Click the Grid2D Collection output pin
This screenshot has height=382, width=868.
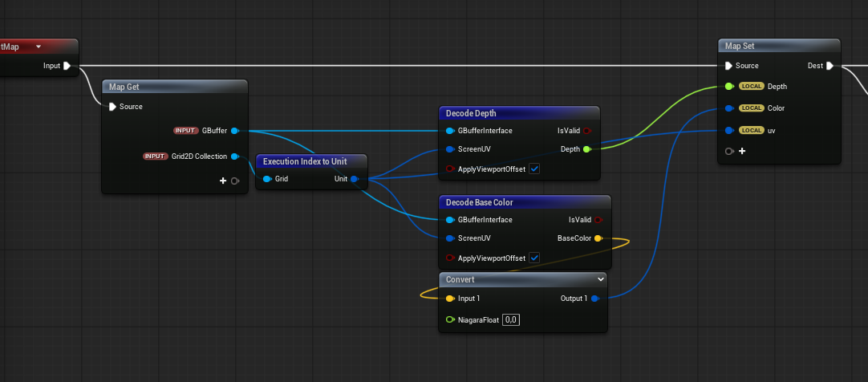(x=234, y=156)
